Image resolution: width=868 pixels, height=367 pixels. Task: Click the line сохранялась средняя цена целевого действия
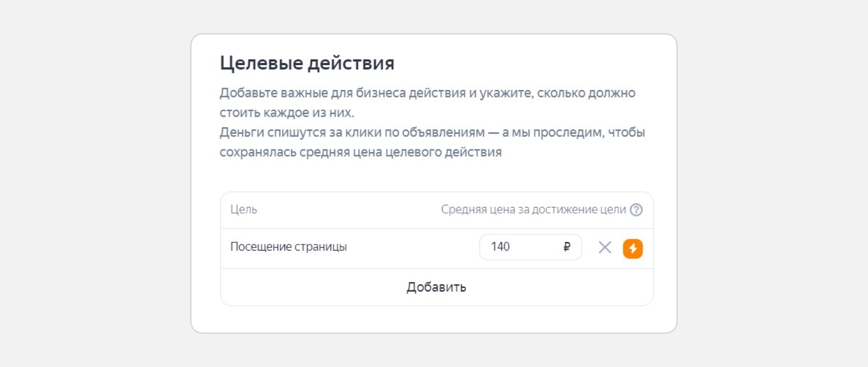click(x=360, y=152)
